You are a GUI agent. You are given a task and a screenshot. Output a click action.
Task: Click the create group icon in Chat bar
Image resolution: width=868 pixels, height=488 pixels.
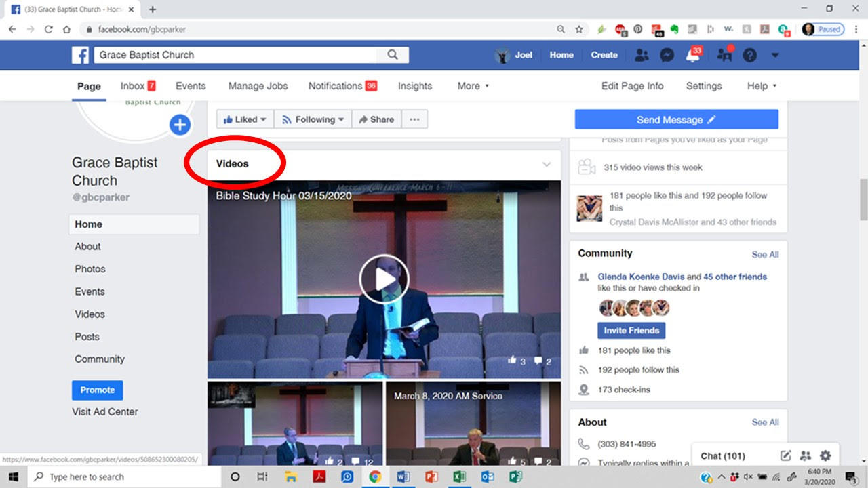(x=806, y=455)
